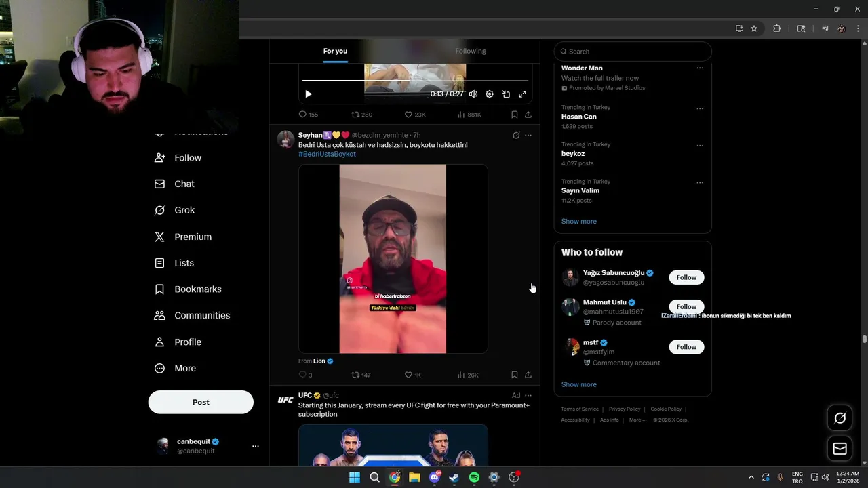Open Spotify from the taskbar
The height and width of the screenshot is (488, 868).
[474, 477]
